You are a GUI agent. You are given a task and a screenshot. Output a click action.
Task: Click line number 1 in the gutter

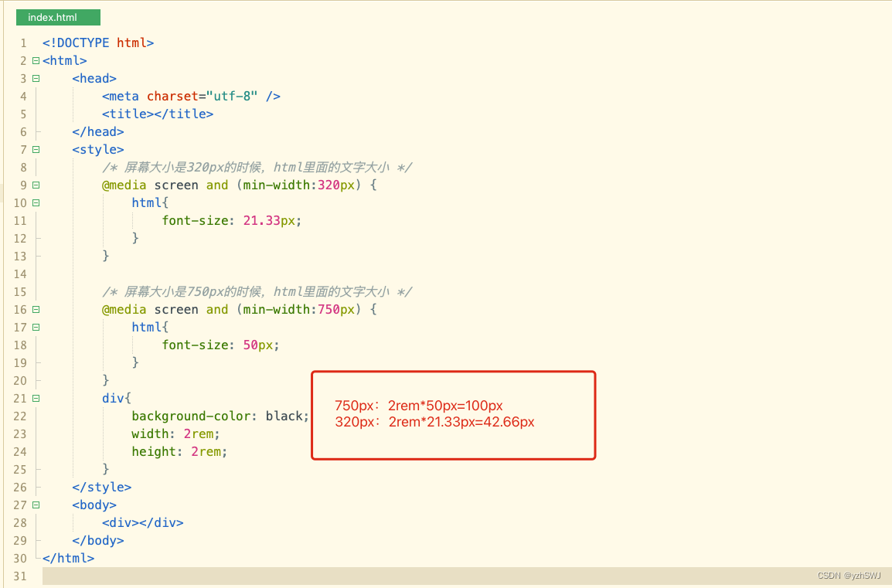coord(23,43)
